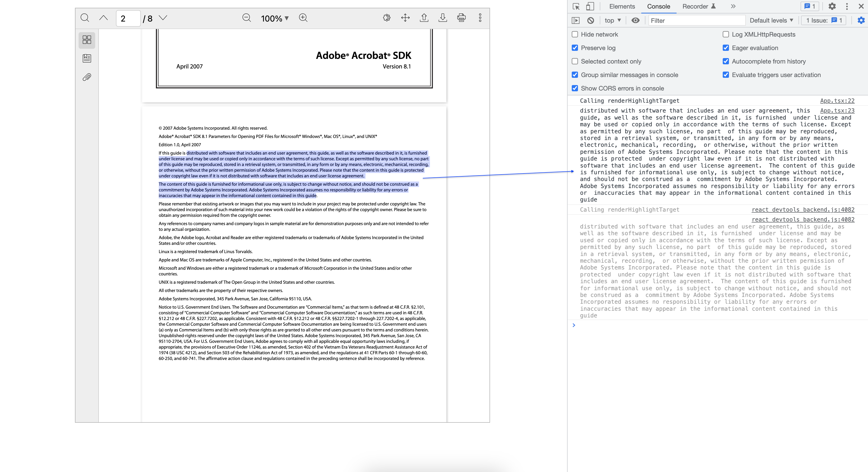Toggle dark mode for the PDF viewer
868x472 pixels.
[387, 18]
